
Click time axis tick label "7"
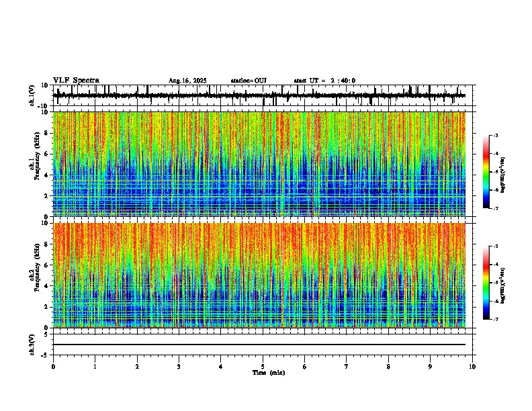[x=347, y=367]
